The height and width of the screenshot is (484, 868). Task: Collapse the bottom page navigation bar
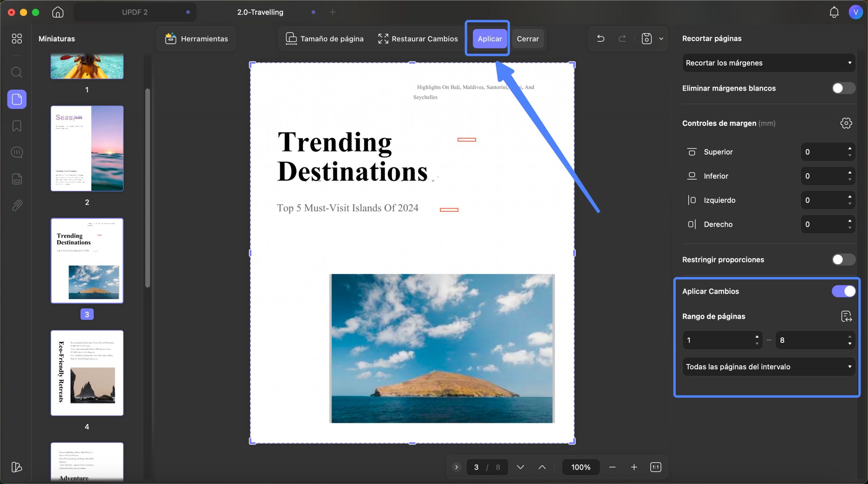[x=456, y=467]
